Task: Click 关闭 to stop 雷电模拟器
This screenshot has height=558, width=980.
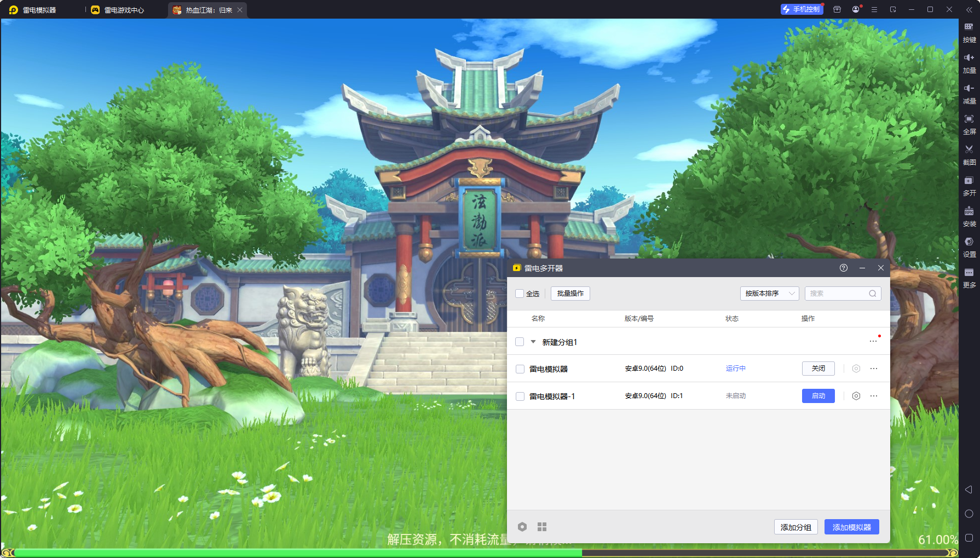Action: [x=818, y=369]
